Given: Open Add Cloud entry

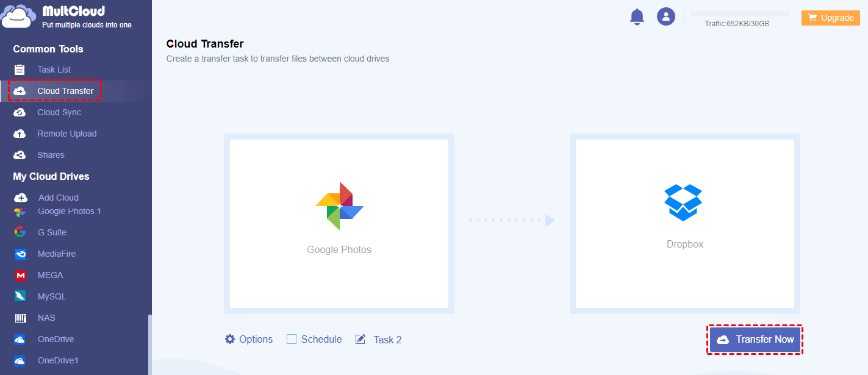Looking at the screenshot, I should [x=59, y=198].
